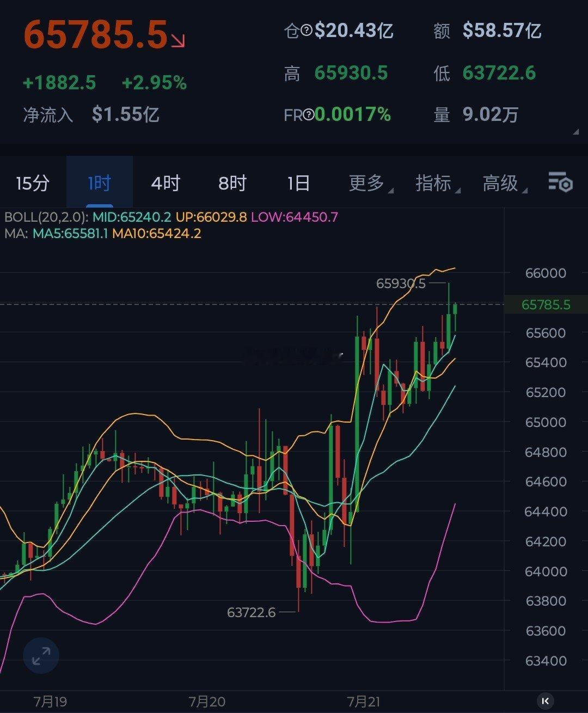Select the 1时 timeframe tab
Image resolution: width=588 pixels, height=713 pixels.
[100, 183]
